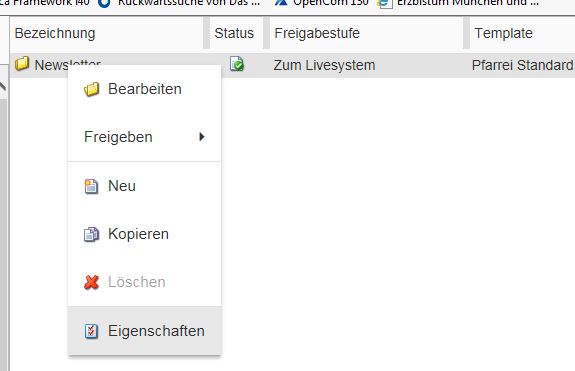The height and width of the screenshot is (371, 575).
Task: Click the Template column header
Action: pos(503,33)
